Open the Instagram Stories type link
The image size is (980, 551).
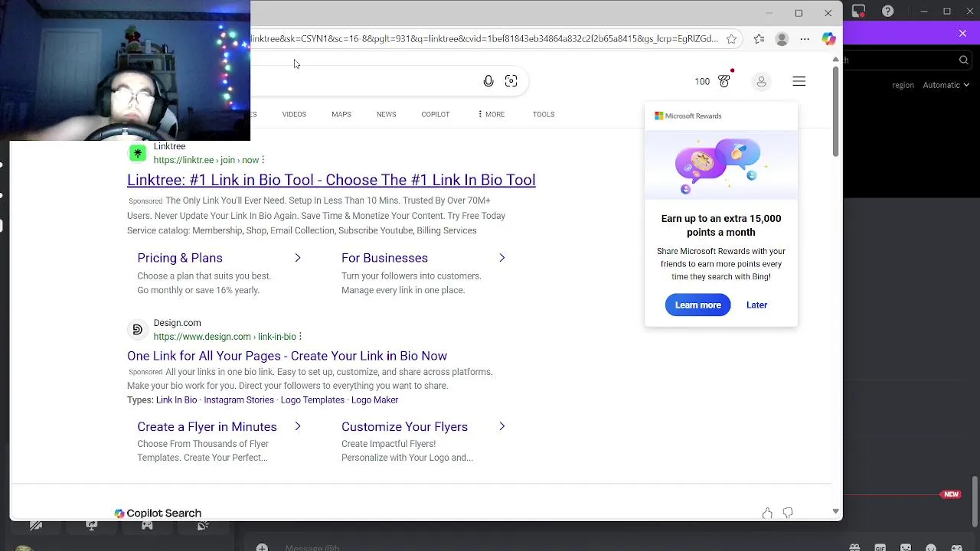click(x=239, y=399)
